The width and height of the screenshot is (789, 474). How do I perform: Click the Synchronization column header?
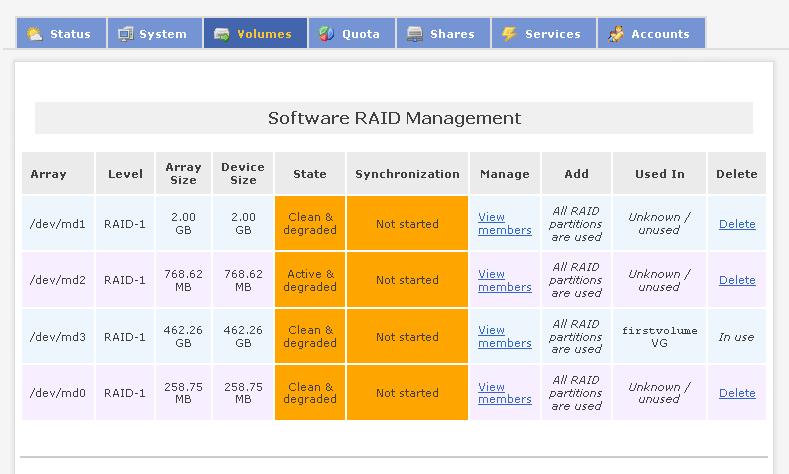[x=407, y=174]
